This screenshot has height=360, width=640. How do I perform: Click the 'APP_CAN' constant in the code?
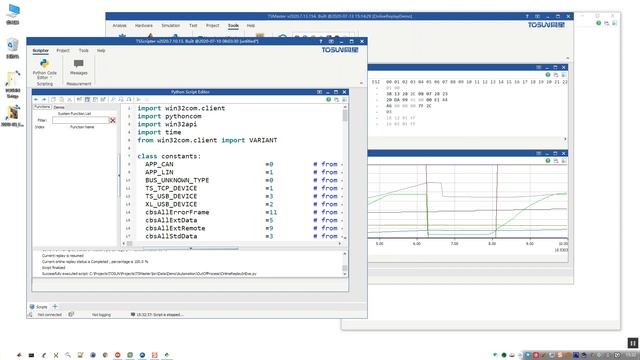tap(159, 164)
